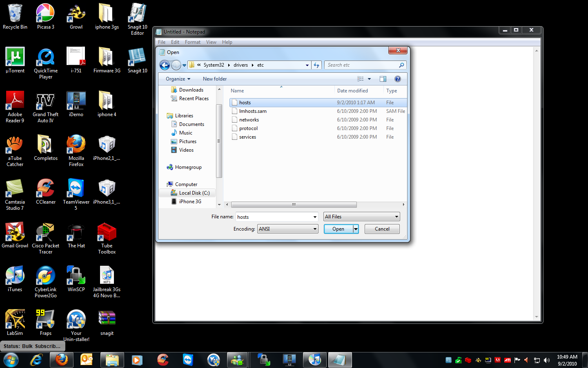The width and height of the screenshot is (588, 368).
Task: Select the WinSCP desktop icon
Action: coord(76,279)
